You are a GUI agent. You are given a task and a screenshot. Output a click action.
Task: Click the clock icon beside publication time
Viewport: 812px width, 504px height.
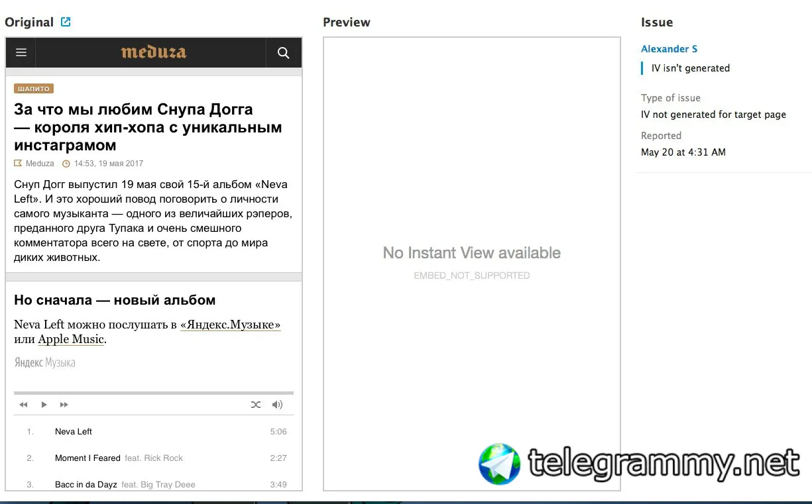pos(66,164)
